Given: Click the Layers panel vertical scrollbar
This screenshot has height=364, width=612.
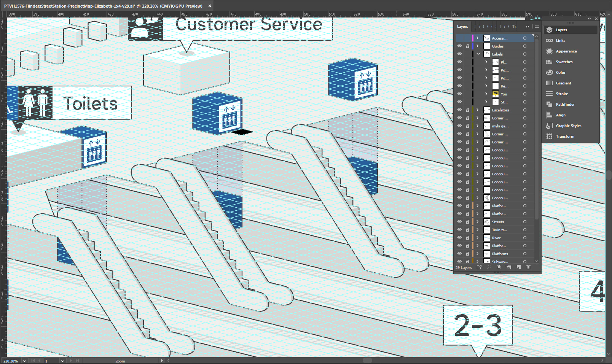Looking at the screenshot, I should point(537,129).
